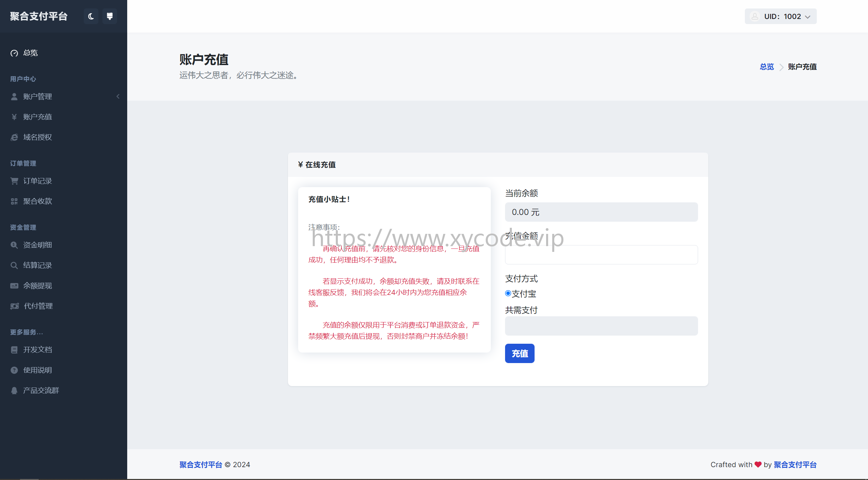The width and height of the screenshot is (868, 480).
Task: Click the book icon beside 开发文档
Action: click(x=14, y=350)
